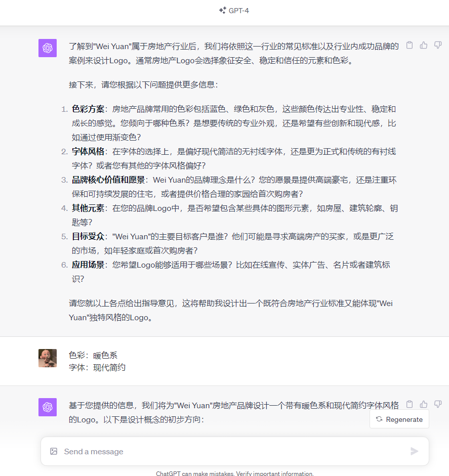
Task: Click the user message line 色彩：暖色系
Action: [x=93, y=355]
